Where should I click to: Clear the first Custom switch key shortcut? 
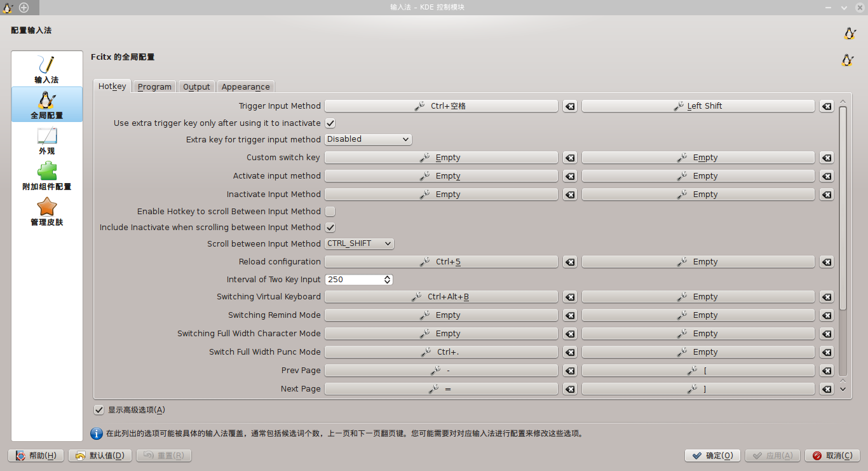pyautogui.click(x=570, y=158)
